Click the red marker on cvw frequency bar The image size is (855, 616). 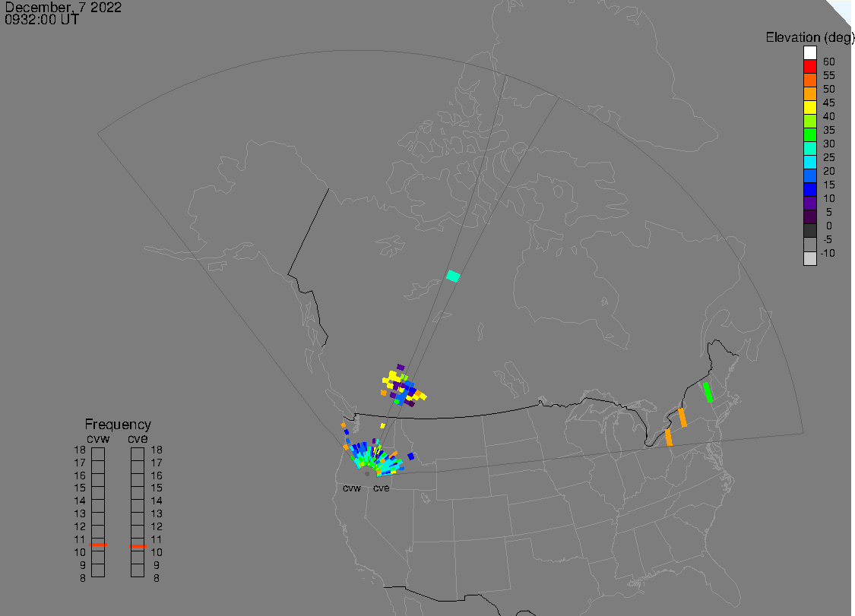pyautogui.click(x=98, y=545)
